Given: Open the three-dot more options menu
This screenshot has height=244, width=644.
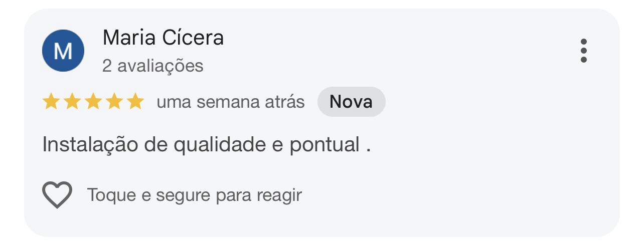Looking at the screenshot, I should (x=583, y=51).
